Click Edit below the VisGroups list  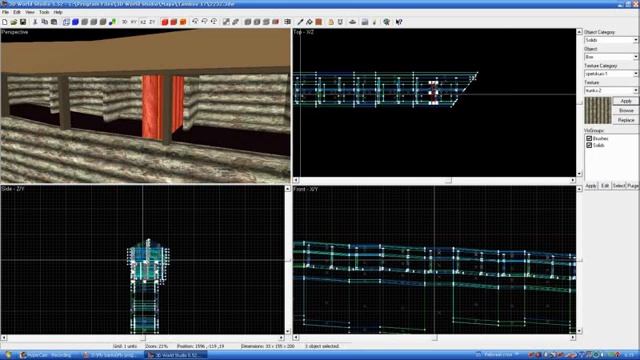605,186
